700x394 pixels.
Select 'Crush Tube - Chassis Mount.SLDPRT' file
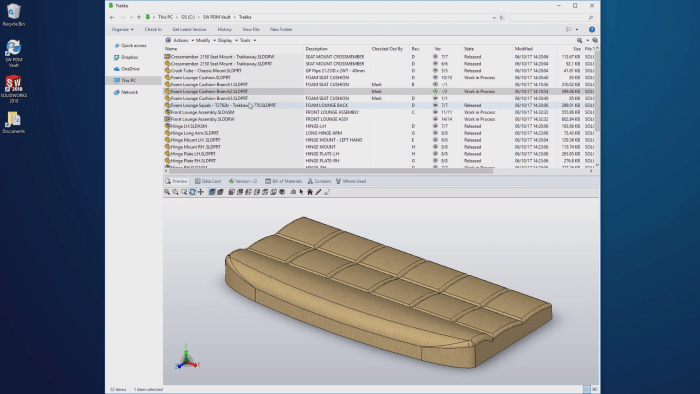point(206,71)
